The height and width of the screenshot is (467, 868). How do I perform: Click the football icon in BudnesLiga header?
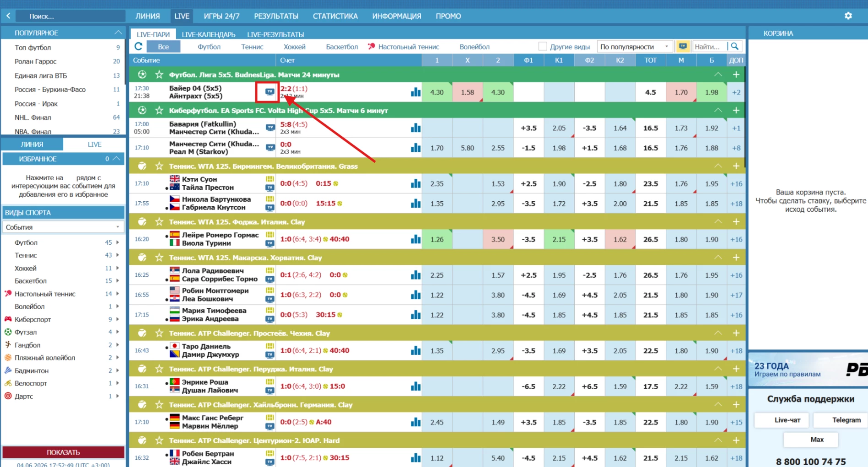pyautogui.click(x=142, y=75)
